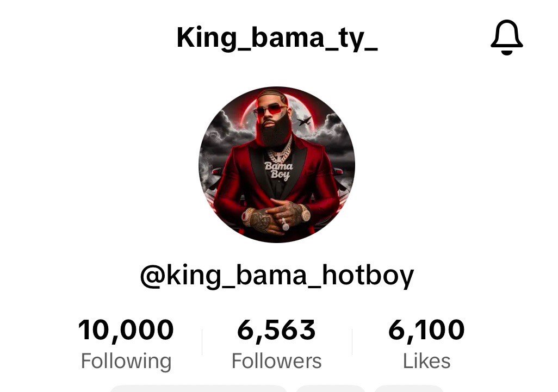Image resolution: width=558 pixels, height=392 pixels.
Task: Open the 6,100 likes count
Action: coord(426,330)
